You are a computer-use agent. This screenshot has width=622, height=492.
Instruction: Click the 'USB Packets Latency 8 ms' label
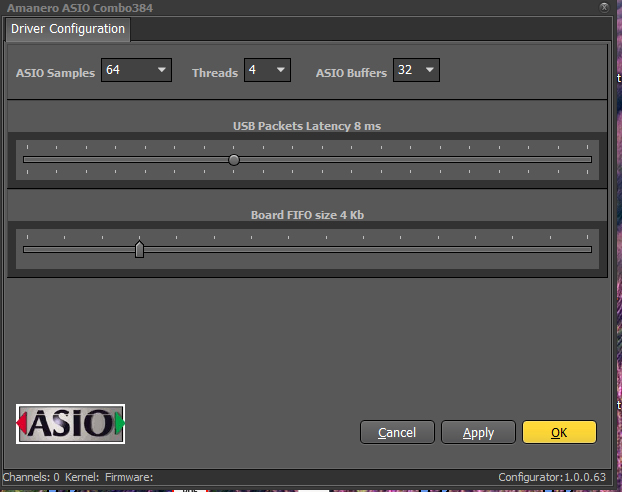[x=307, y=126]
